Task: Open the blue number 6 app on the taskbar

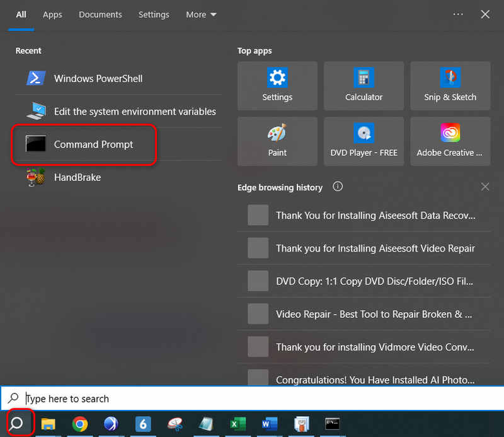Action: coord(143,424)
